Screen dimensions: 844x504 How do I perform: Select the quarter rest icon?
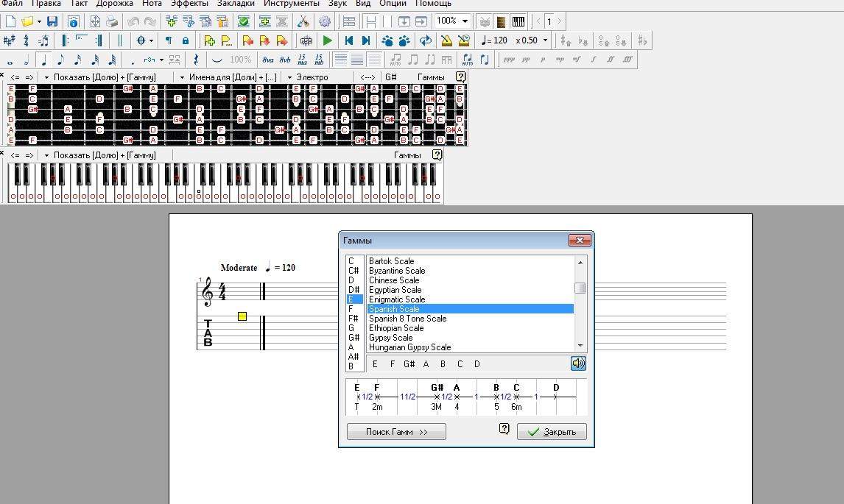(x=195, y=60)
